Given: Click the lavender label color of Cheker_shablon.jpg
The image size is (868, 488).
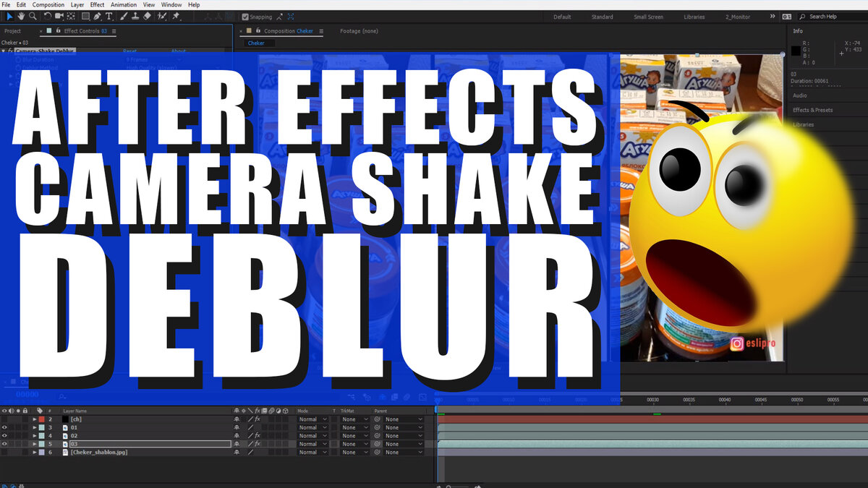Looking at the screenshot, I should click(x=41, y=452).
